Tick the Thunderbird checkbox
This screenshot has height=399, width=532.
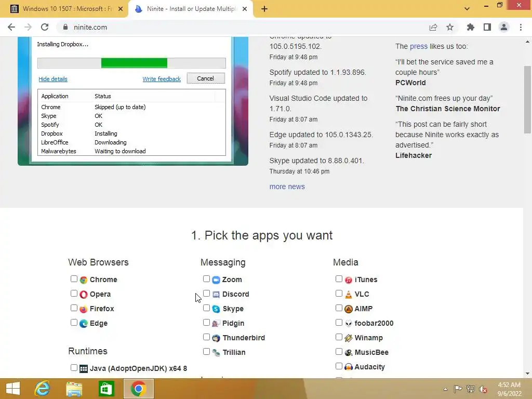pos(206,337)
